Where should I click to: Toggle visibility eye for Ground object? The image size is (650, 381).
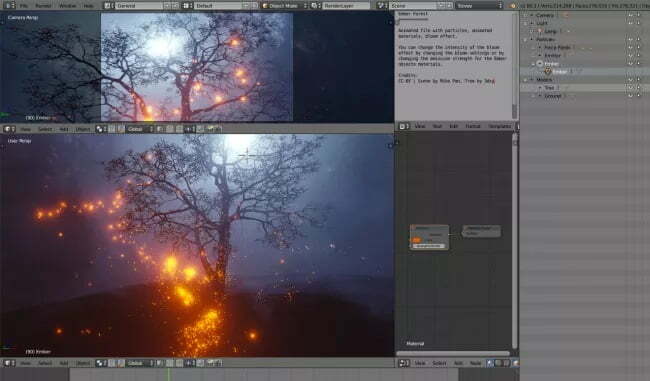631,96
